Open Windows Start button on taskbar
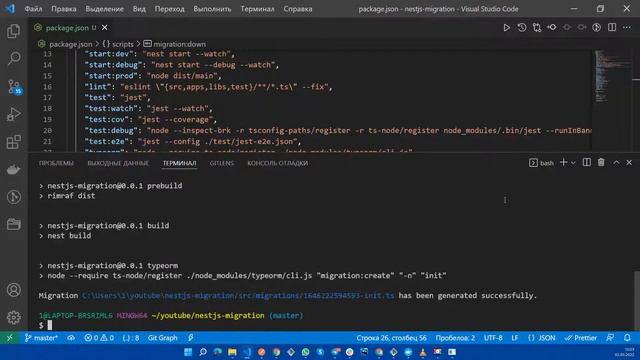 tap(188, 352)
